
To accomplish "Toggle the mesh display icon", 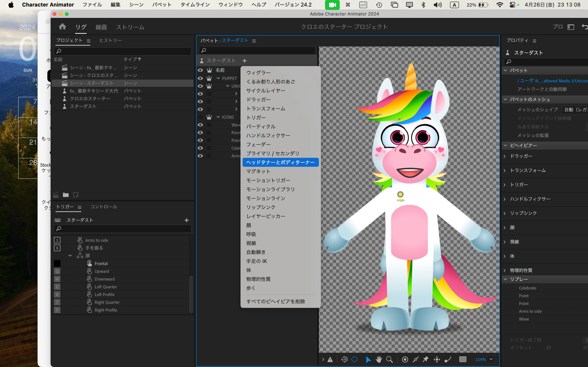I will click(x=345, y=359).
